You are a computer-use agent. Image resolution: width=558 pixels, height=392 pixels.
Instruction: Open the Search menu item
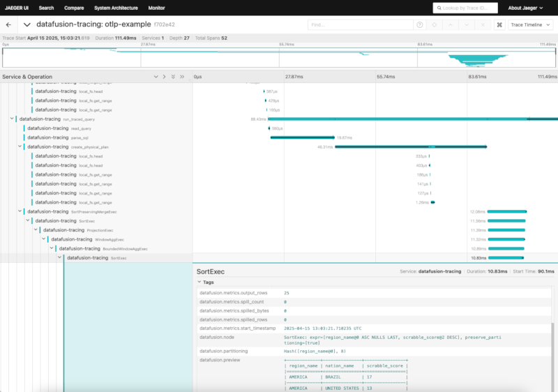[x=46, y=8]
